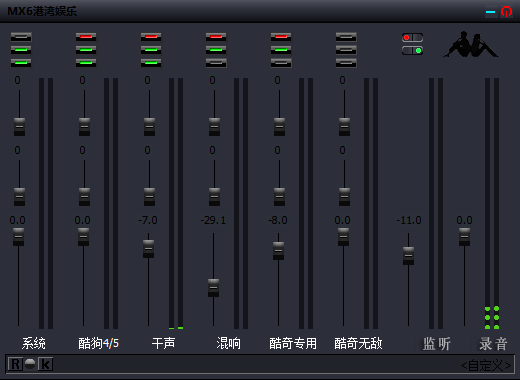The width and height of the screenshot is (520, 380).
Task: Click the upper small fader of 干声 channel
Action: (x=149, y=127)
